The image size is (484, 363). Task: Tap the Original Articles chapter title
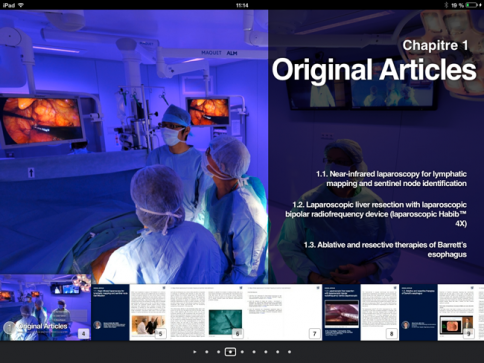(374, 70)
